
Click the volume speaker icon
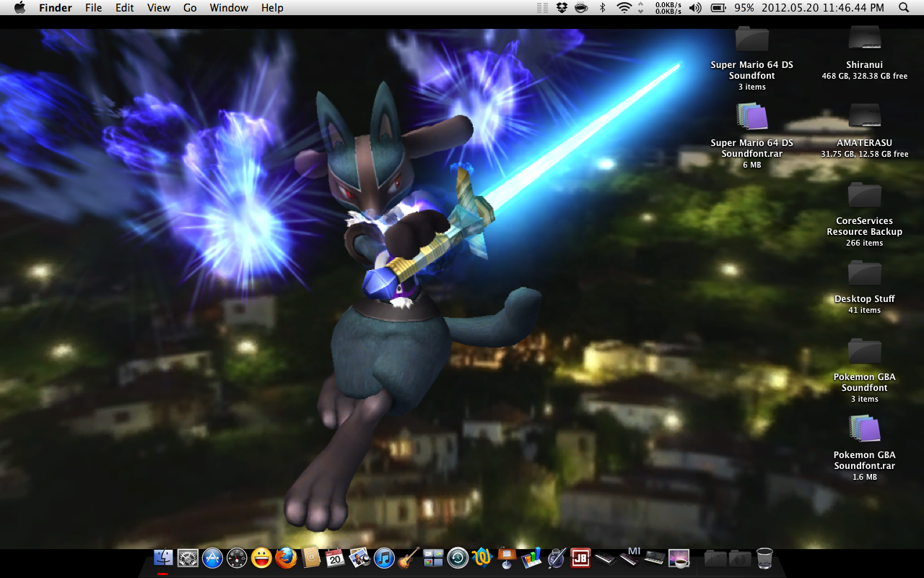click(x=695, y=8)
